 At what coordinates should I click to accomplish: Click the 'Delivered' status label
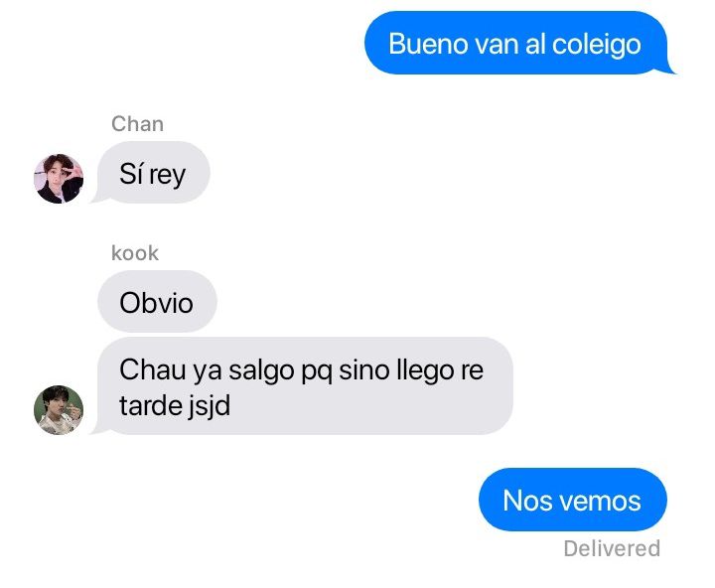(612, 548)
